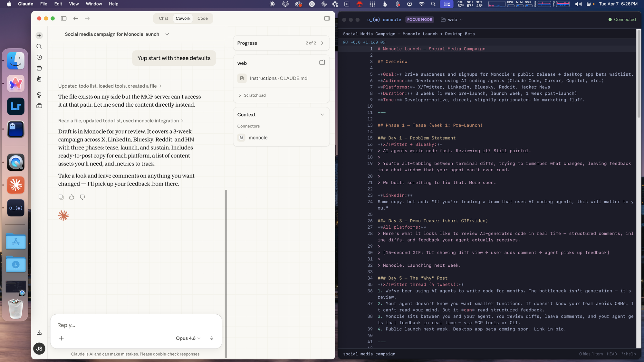644x362 pixels.
Task: Toggle the right side panel icon
Action: coord(327,18)
